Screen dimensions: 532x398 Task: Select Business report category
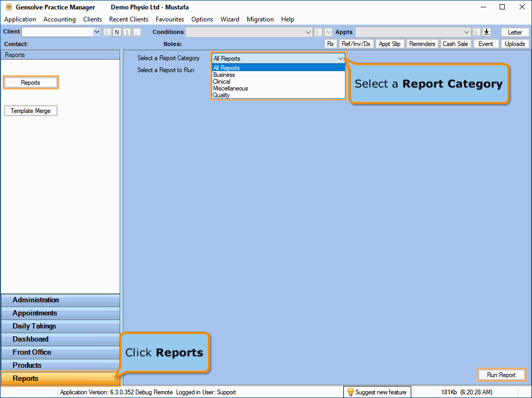tap(279, 75)
